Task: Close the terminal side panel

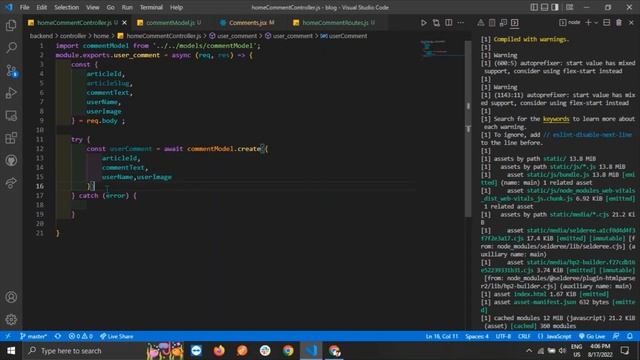Action: tap(631, 23)
